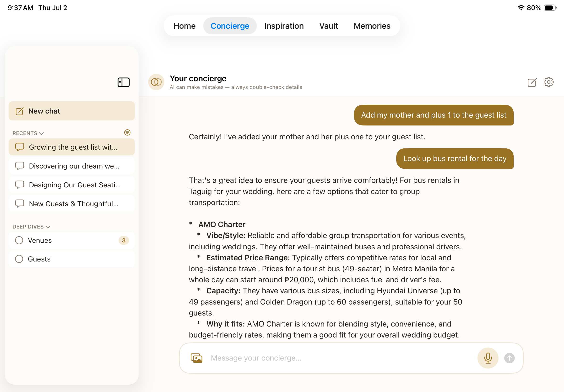The image size is (564, 392).
Task: Tap the 9:37 AM clock in status bar
Action: pyautogui.click(x=20, y=8)
